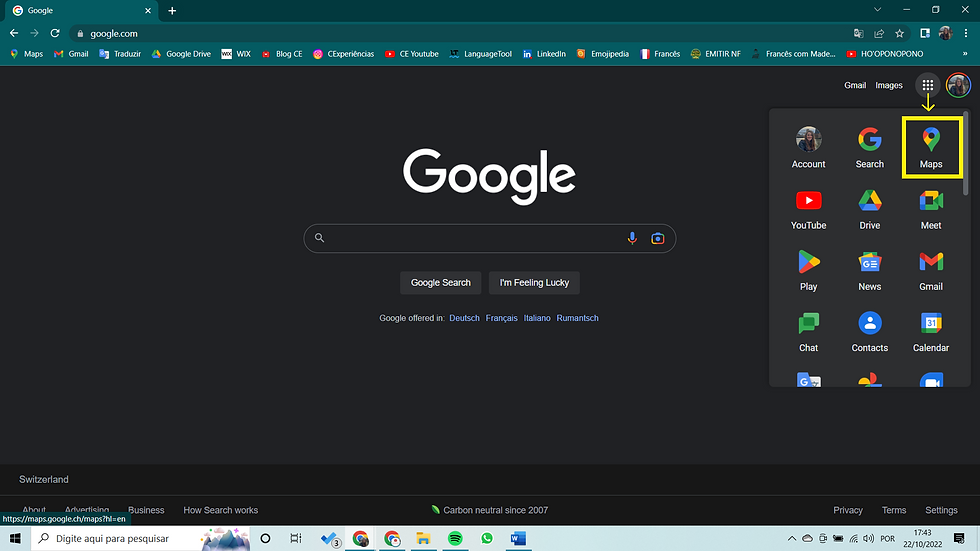The image size is (980, 551).
Task: Search by image with the camera icon
Action: [658, 238]
